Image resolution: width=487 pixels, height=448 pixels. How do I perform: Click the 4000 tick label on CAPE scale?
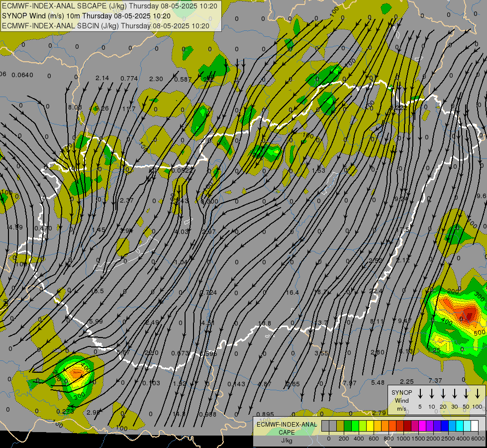coord(463,439)
